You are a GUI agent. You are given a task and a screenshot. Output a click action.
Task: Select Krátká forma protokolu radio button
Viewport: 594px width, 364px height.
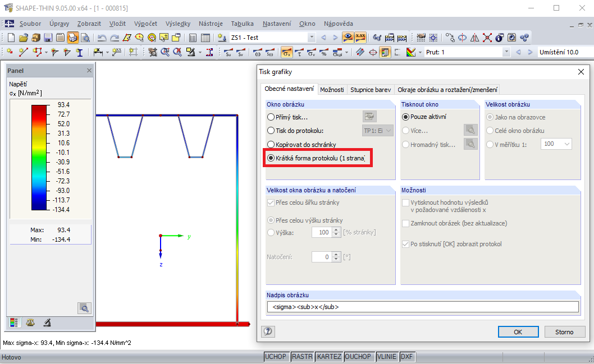(x=271, y=158)
